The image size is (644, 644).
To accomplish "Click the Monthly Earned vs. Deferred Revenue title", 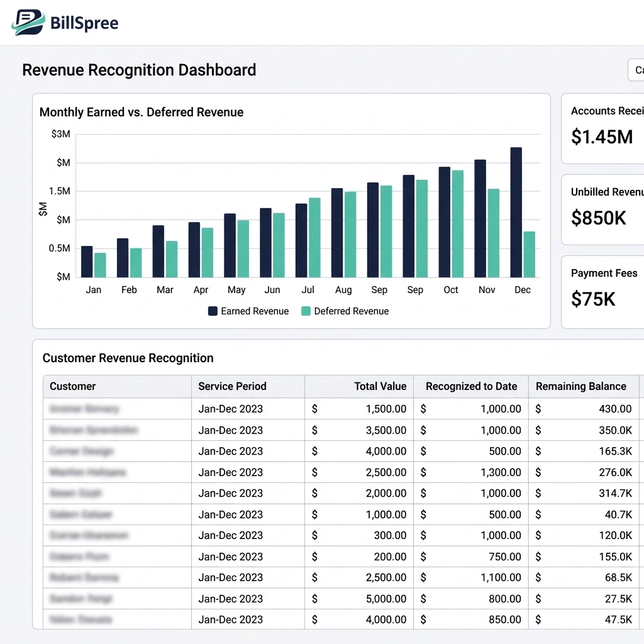I will click(x=142, y=112).
